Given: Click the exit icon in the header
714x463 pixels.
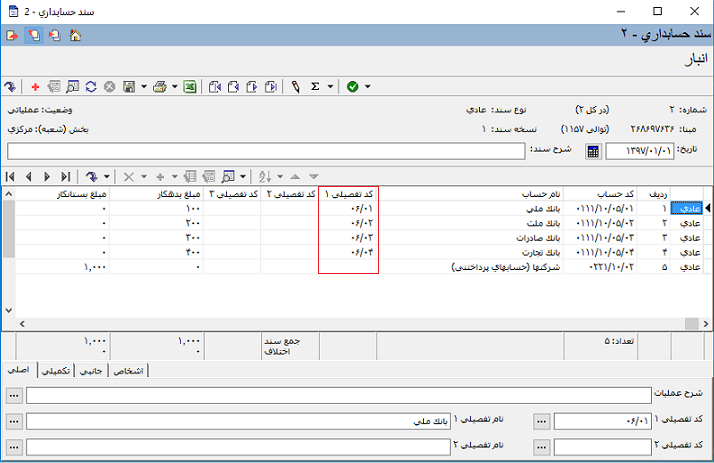Looking at the screenshot, I should [x=11, y=35].
